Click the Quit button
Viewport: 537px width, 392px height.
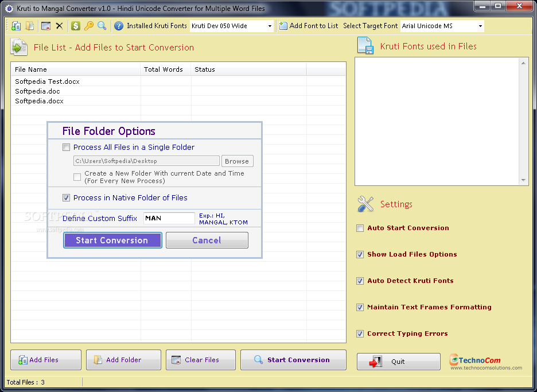(x=399, y=362)
